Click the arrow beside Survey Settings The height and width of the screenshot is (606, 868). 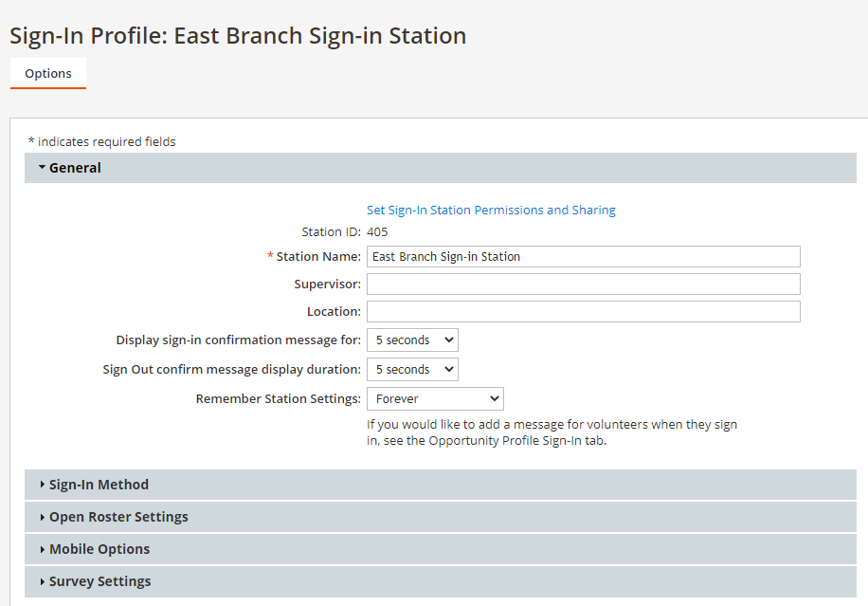(43, 581)
